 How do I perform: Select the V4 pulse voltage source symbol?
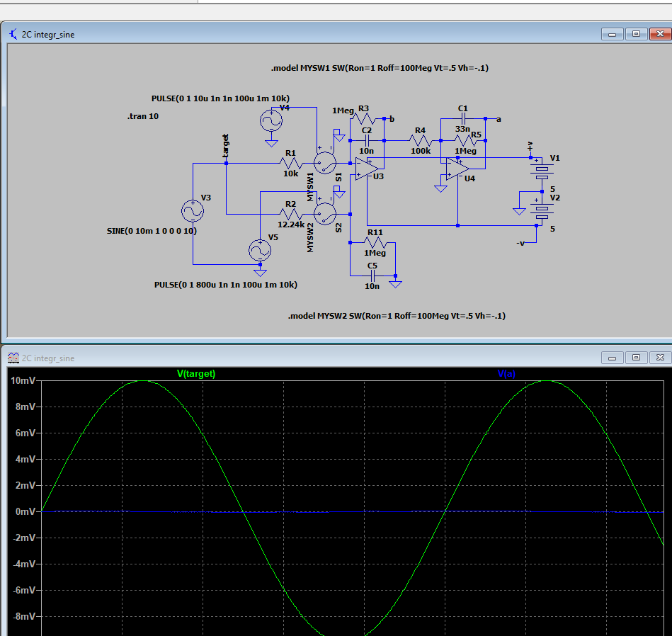tap(270, 121)
